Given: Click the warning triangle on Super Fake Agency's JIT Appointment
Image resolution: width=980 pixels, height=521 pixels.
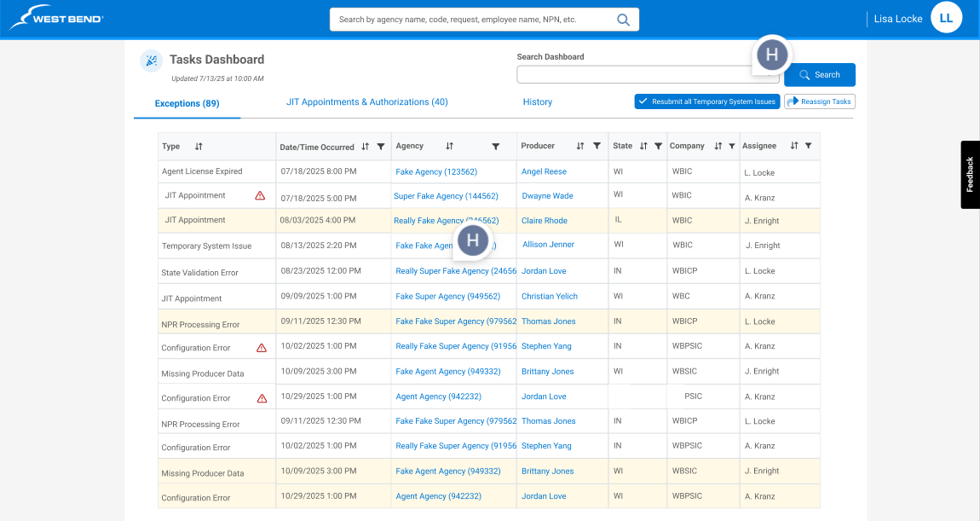Looking at the screenshot, I should tap(260, 195).
